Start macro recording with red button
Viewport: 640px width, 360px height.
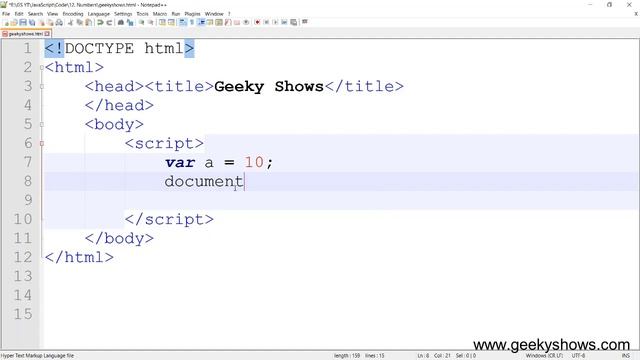coord(257,22)
